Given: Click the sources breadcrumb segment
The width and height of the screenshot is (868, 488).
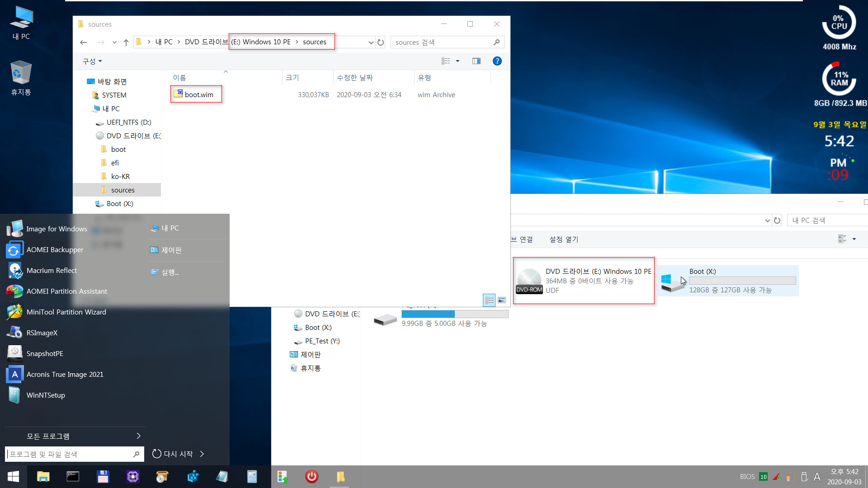Looking at the screenshot, I should click(x=314, y=42).
